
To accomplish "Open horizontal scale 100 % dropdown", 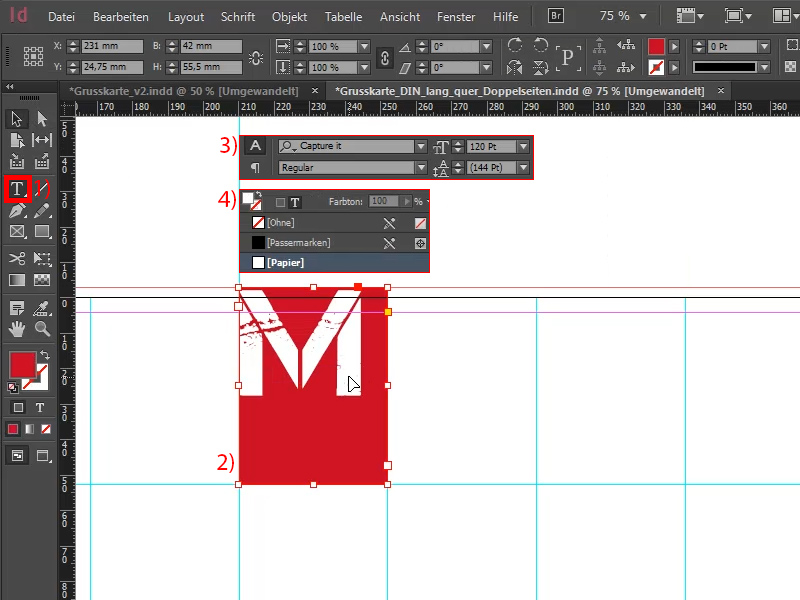I will point(364,46).
